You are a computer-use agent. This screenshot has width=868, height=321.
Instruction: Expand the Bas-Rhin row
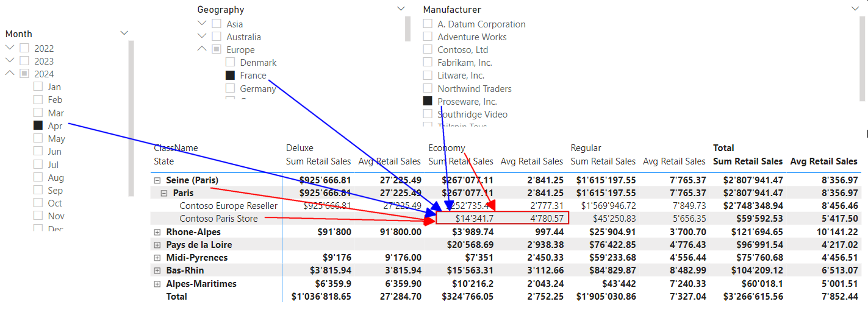coord(157,270)
